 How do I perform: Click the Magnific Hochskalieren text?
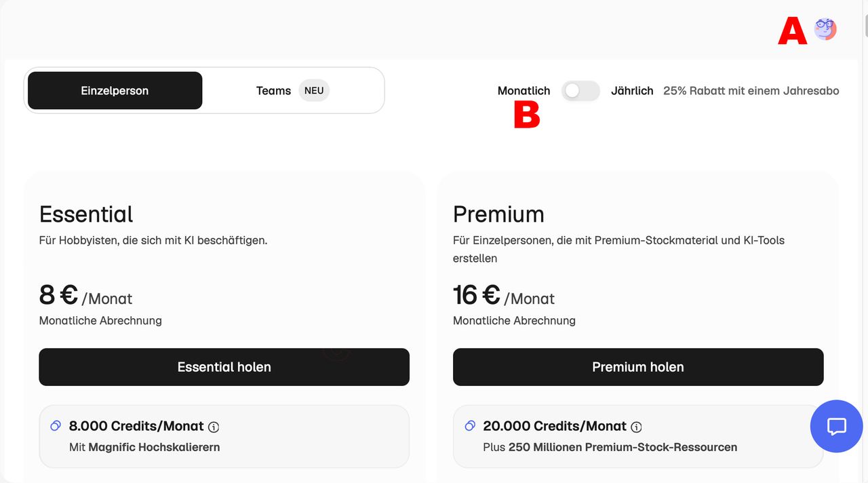tap(154, 447)
